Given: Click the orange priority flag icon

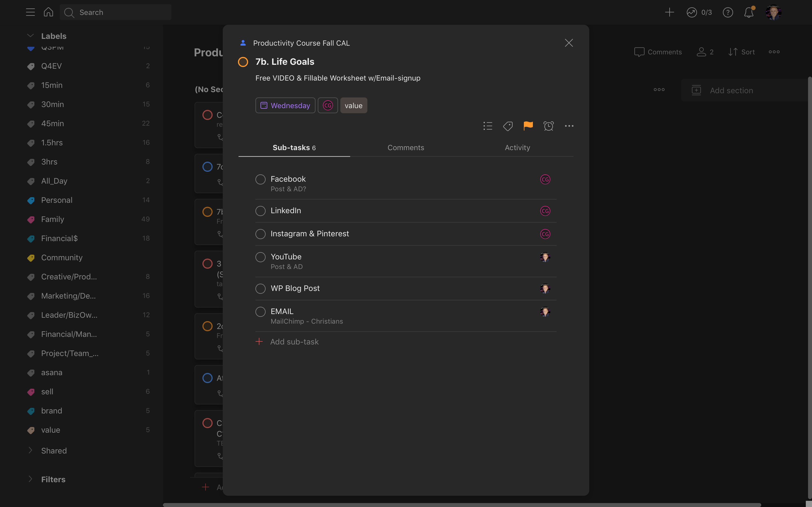Looking at the screenshot, I should 528,126.
